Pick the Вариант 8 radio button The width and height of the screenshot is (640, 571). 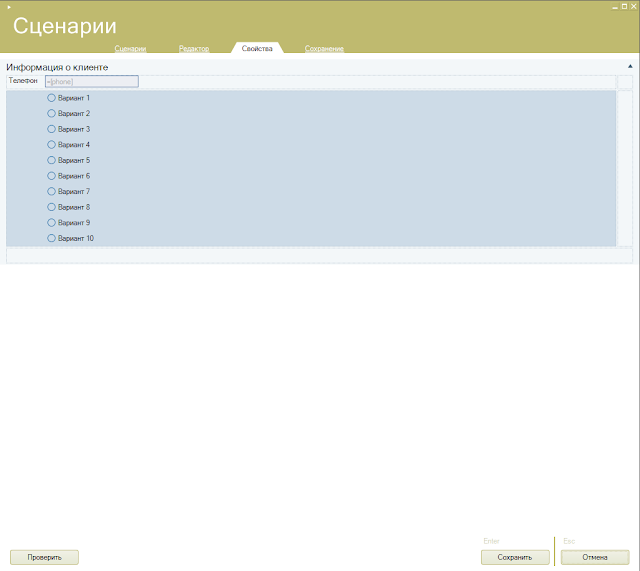pos(51,207)
